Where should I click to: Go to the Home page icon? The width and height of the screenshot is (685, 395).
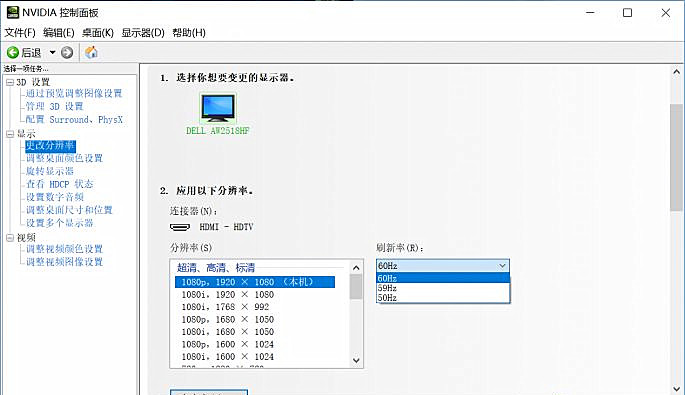[91, 52]
